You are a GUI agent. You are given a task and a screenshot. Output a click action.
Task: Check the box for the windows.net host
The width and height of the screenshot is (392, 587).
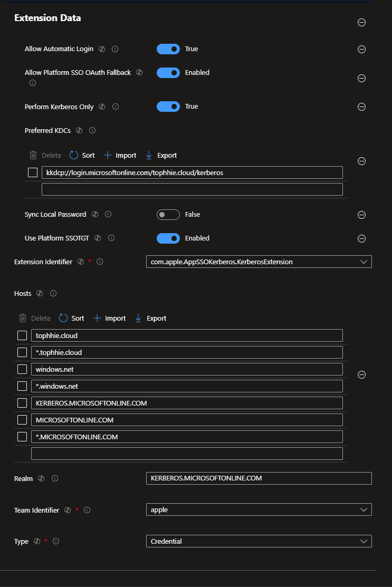click(x=22, y=369)
